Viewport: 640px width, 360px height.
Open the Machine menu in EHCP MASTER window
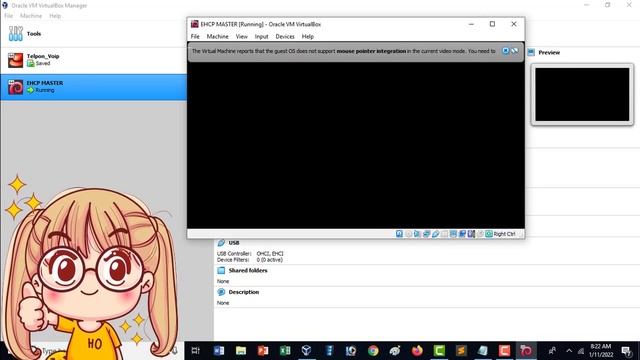click(218, 36)
